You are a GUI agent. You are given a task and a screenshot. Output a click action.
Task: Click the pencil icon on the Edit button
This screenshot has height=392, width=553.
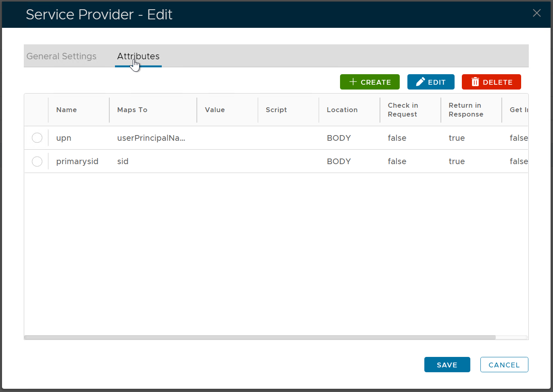(x=420, y=82)
